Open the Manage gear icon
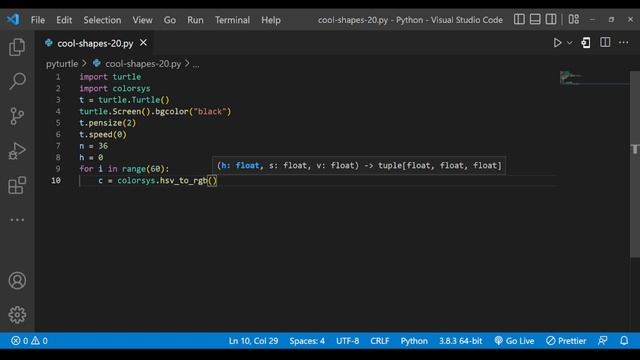Image resolution: width=640 pixels, height=360 pixels. 17,315
